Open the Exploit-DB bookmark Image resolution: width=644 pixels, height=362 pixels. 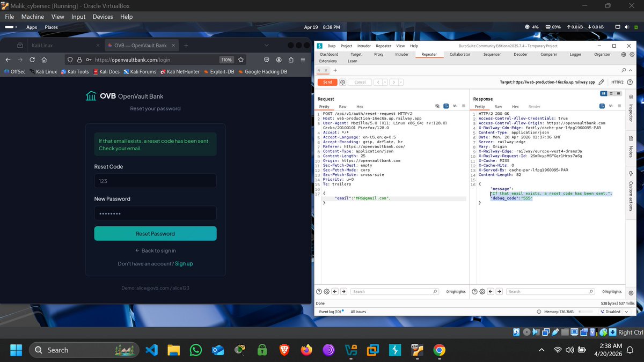coord(219,71)
